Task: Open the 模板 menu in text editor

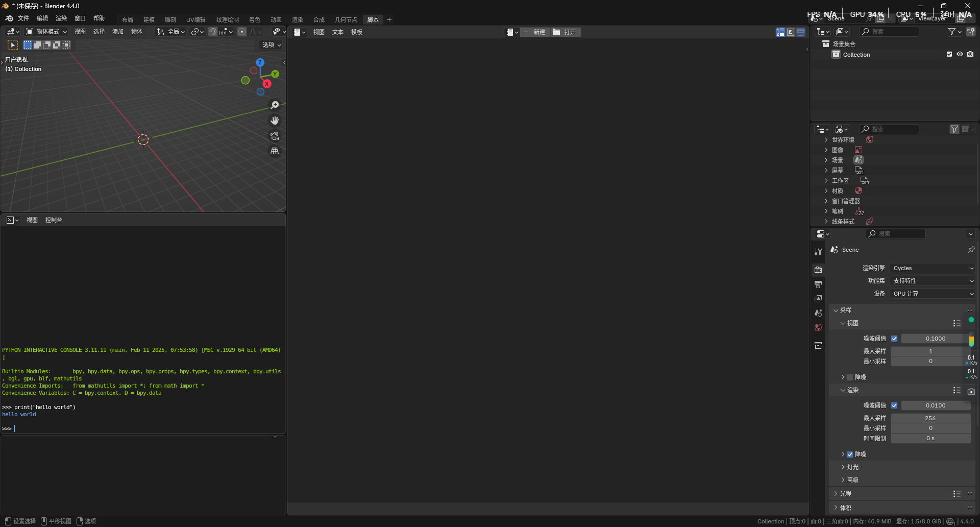Action: pyautogui.click(x=357, y=32)
